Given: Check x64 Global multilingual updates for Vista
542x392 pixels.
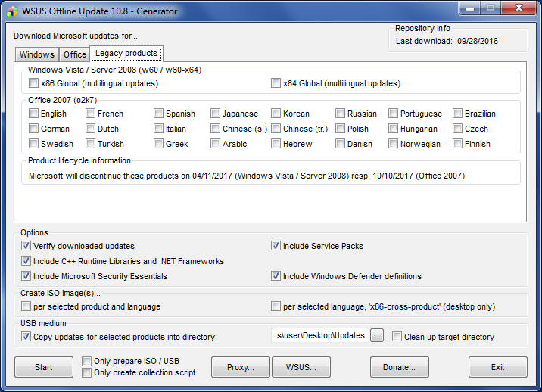Looking at the screenshot, I should coord(276,83).
